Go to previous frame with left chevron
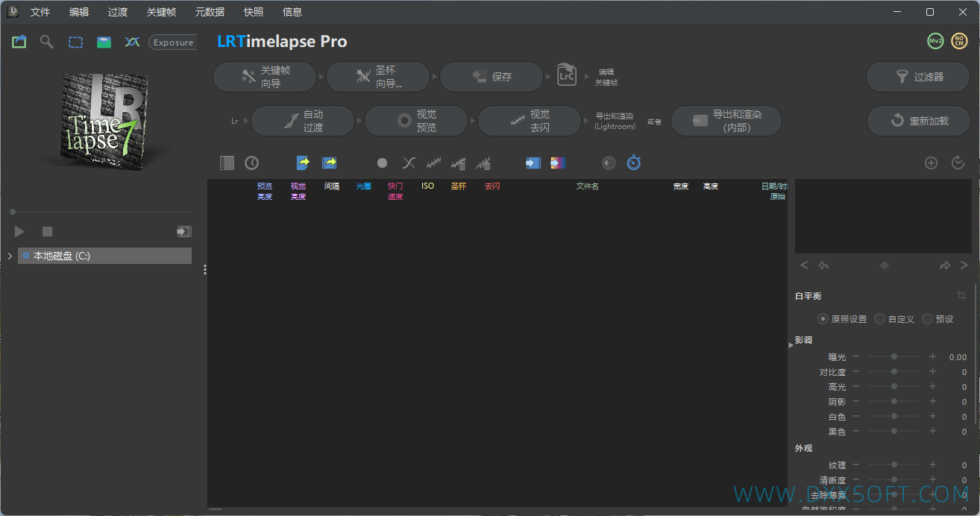Image resolution: width=980 pixels, height=516 pixels. click(804, 265)
